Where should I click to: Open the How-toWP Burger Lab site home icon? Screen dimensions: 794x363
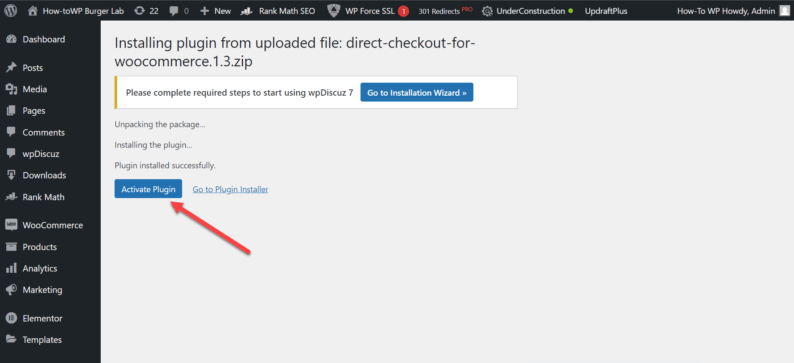[x=33, y=11]
